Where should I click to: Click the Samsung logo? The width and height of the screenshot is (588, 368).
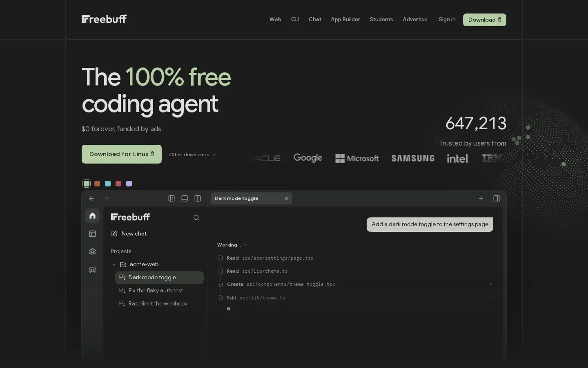pos(413,158)
